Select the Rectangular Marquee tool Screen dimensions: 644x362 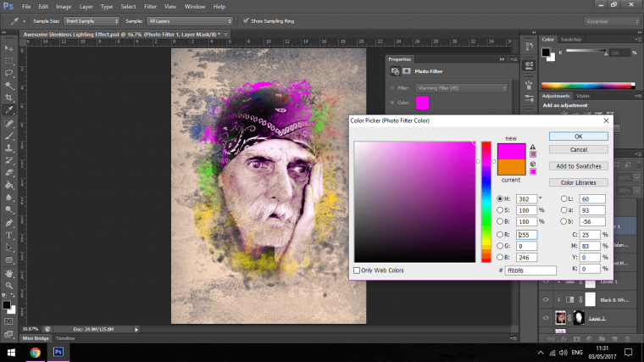click(x=8, y=61)
